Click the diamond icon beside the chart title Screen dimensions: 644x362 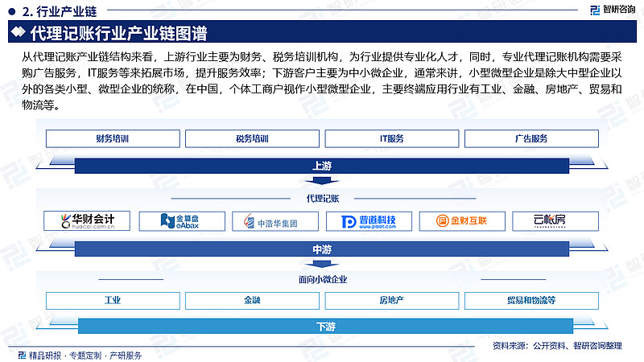16,34
